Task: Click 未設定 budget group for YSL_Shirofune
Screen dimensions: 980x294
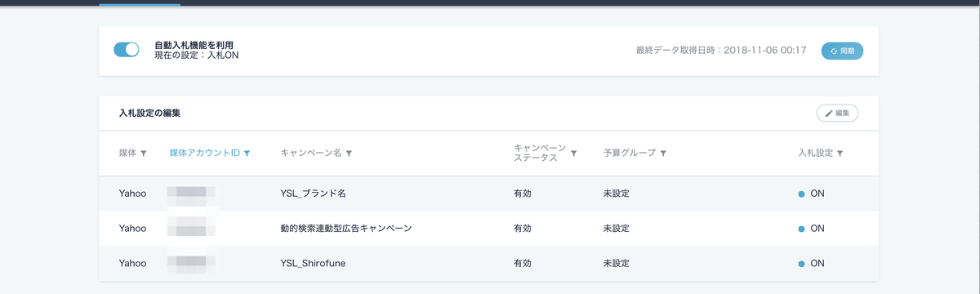Action: pos(617,264)
